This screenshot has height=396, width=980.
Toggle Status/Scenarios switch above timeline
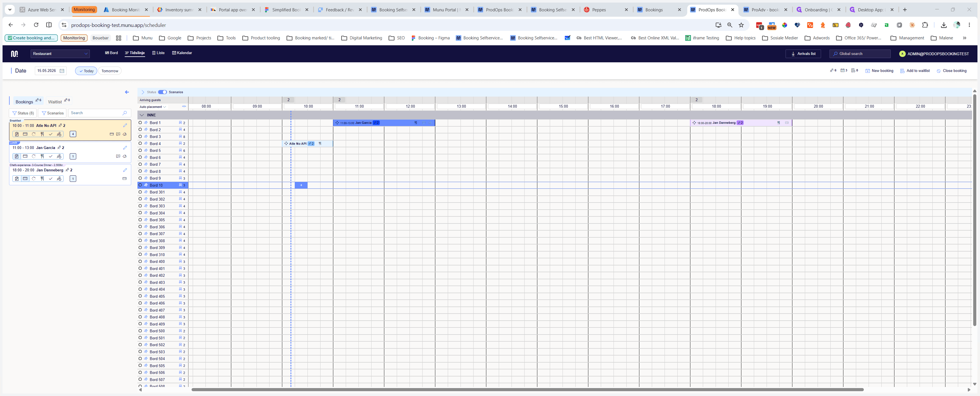pos(162,92)
